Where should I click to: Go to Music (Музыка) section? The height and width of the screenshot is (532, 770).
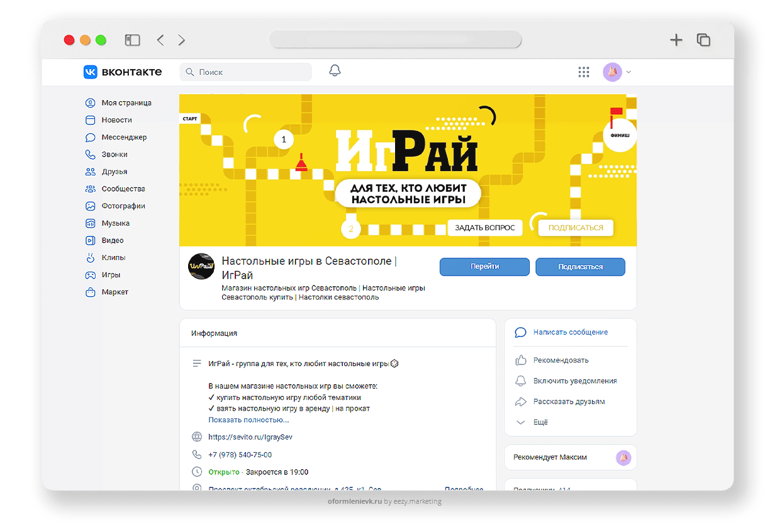click(x=115, y=223)
